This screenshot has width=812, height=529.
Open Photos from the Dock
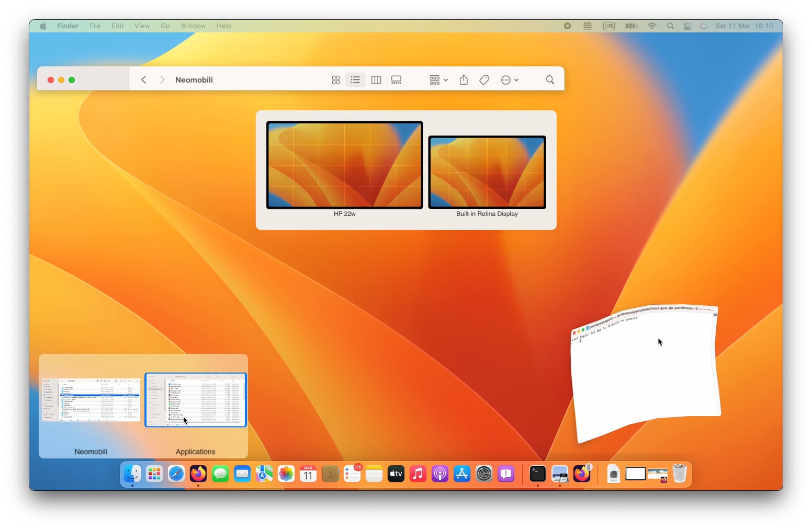(286, 474)
